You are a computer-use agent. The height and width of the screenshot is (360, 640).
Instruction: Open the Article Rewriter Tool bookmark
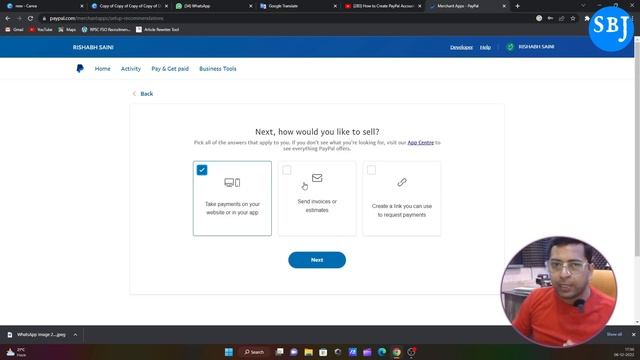(x=158, y=29)
